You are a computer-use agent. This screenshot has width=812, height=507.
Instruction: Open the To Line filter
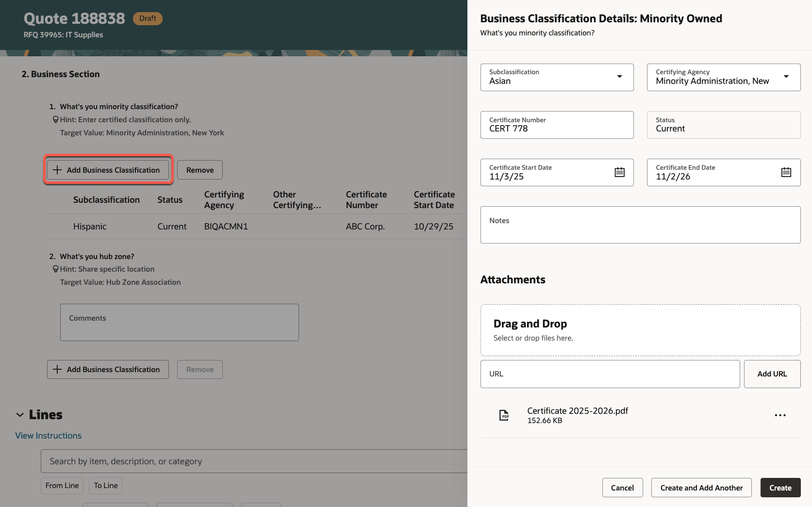click(105, 485)
